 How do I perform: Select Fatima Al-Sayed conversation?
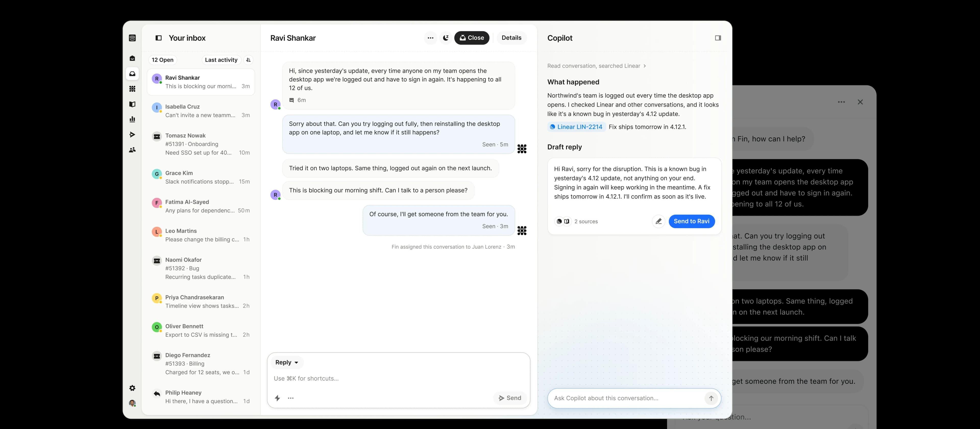click(201, 206)
